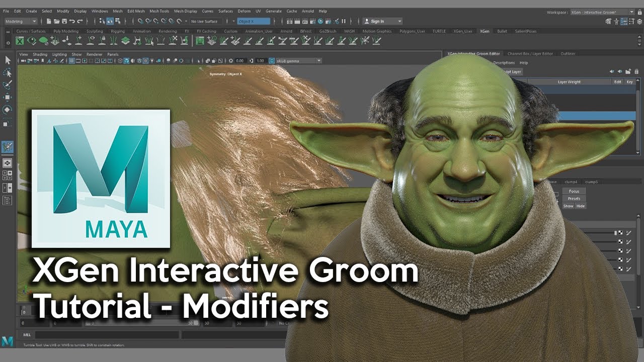
Task: Click the green layered-planes shelf icon
Action: pyautogui.click(x=126, y=41)
